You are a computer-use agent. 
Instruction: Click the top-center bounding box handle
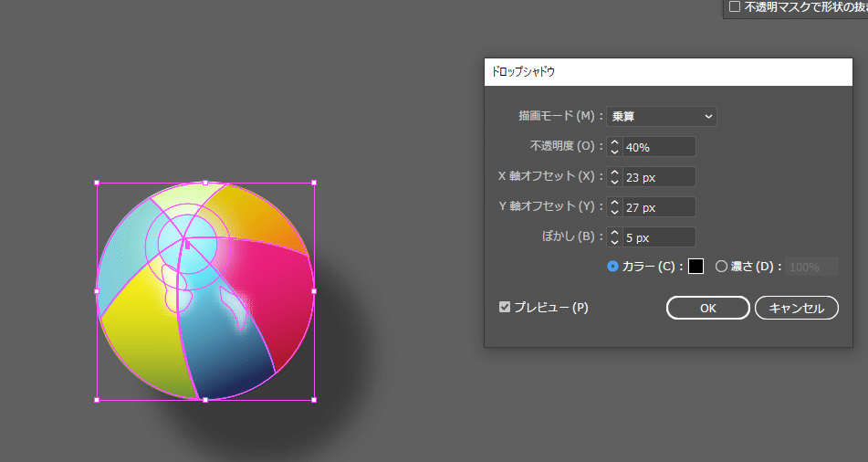click(205, 183)
